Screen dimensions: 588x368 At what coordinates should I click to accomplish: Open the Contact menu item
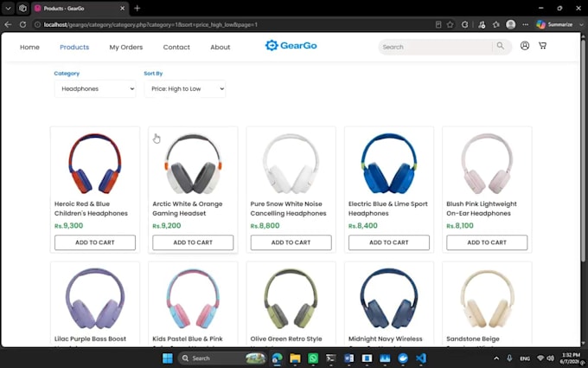[176, 48]
